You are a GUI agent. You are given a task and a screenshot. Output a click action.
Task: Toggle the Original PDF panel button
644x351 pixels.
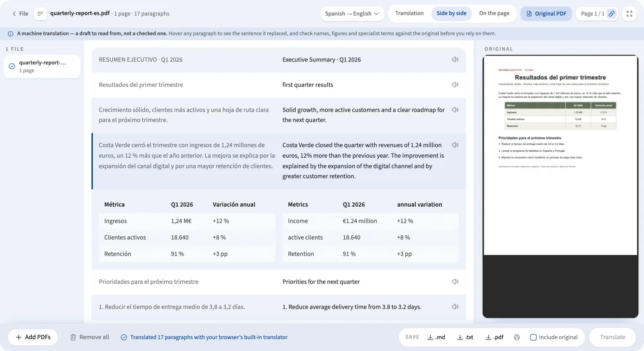coord(546,14)
